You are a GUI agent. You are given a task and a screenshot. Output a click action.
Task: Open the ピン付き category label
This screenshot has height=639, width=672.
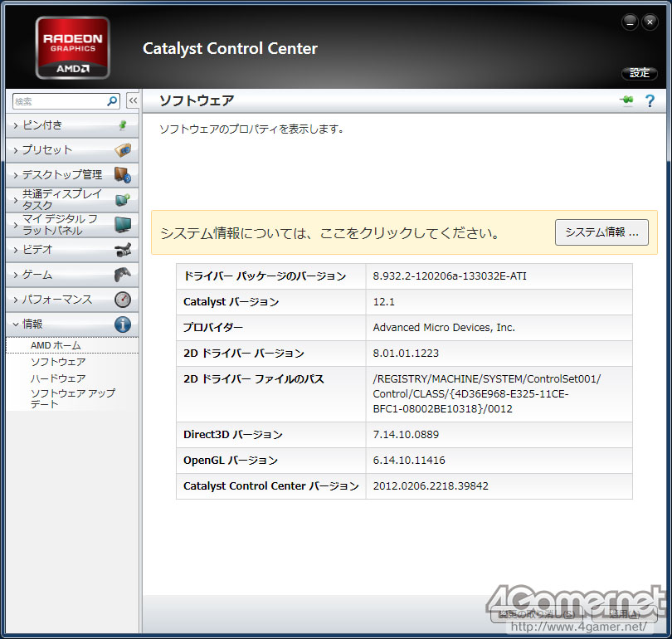(42, 125)
